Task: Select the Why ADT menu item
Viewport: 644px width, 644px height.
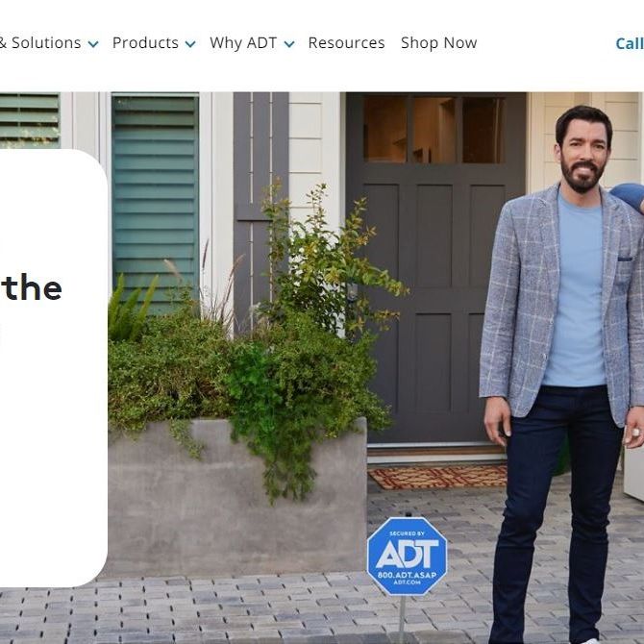Action: click(243, 43)
